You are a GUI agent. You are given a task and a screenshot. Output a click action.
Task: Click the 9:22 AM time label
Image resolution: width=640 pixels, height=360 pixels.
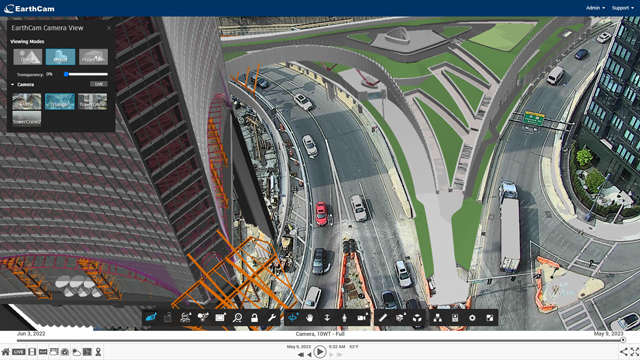click(337, 347)
